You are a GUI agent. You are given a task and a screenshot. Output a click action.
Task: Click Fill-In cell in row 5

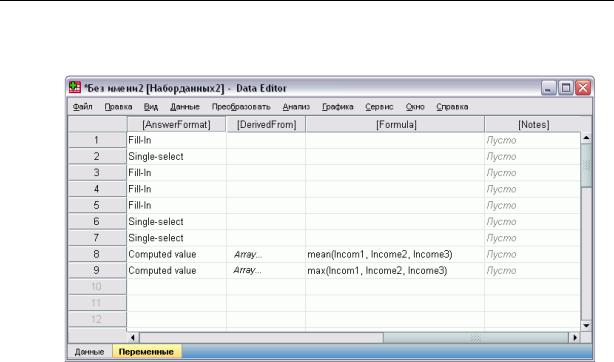[x=177, y=205]
